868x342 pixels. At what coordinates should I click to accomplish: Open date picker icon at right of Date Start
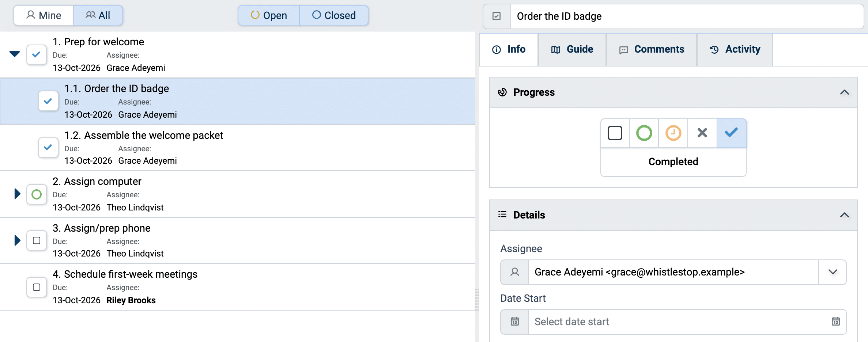[836, 322]
